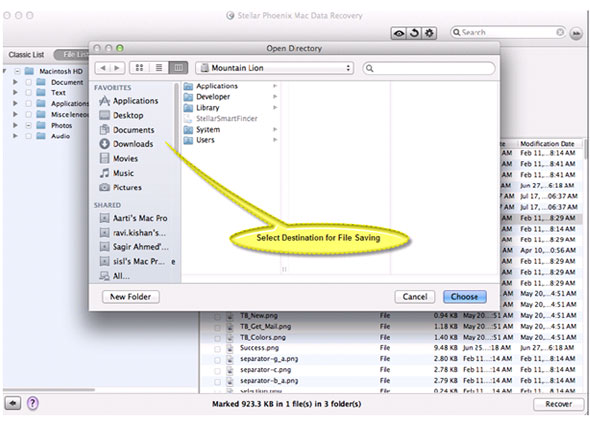
Task: Select Music in Favorites sidebar
Action: pyautogui.click(x=117, y=173)
